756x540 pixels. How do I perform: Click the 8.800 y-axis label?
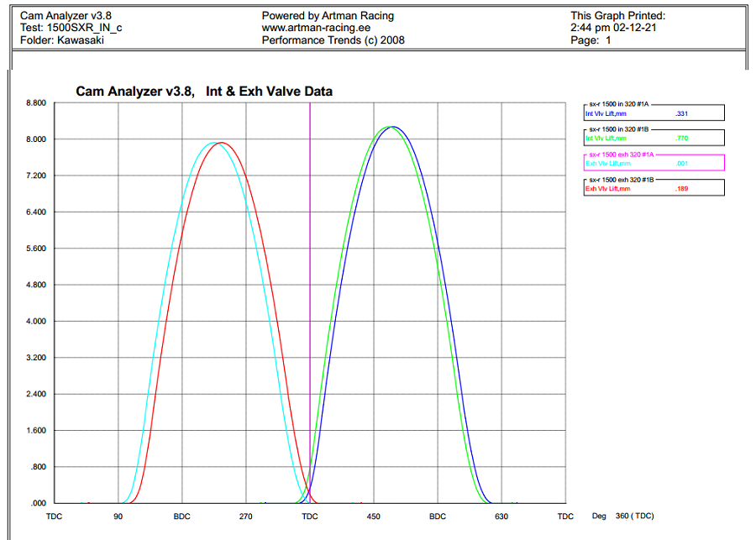(34, 102)
